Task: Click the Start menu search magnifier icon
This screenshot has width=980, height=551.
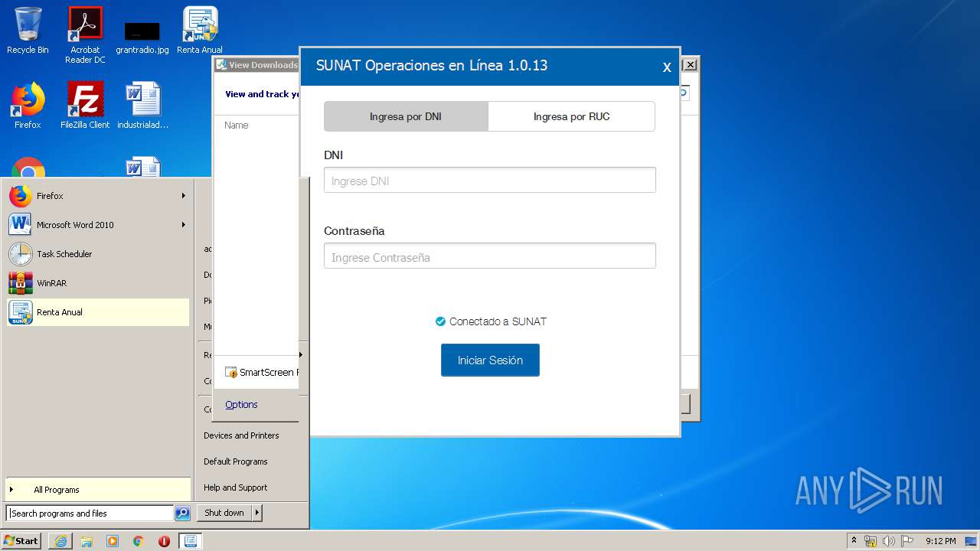Action: pos(182,514)
